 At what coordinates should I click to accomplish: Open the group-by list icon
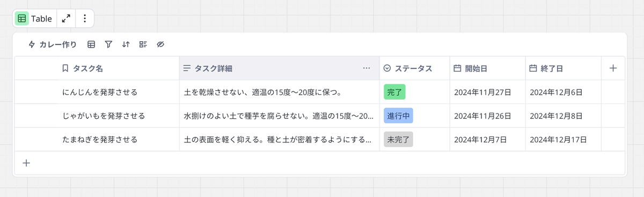coord(143,44)
